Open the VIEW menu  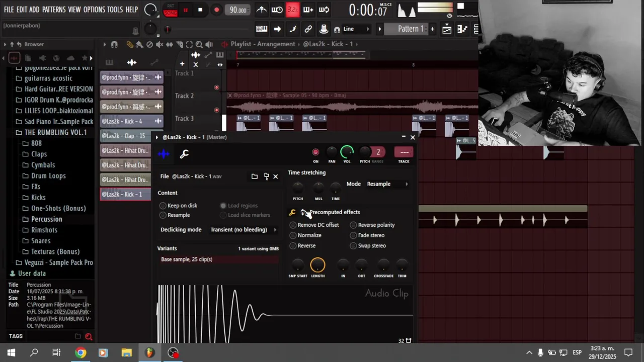point(74,10)
